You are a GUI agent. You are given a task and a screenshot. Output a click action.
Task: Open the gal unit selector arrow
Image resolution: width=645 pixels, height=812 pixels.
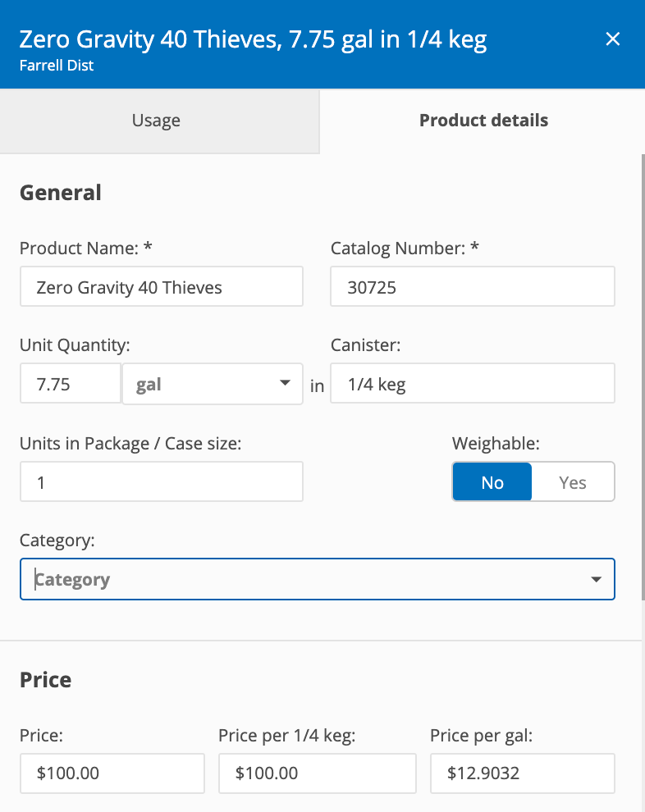(x=284, y=383)
